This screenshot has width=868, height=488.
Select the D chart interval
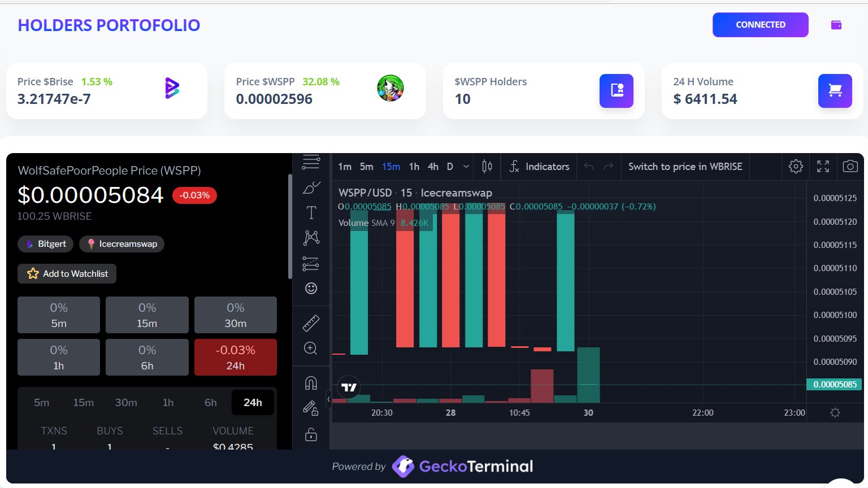click(x=450, y=167)
